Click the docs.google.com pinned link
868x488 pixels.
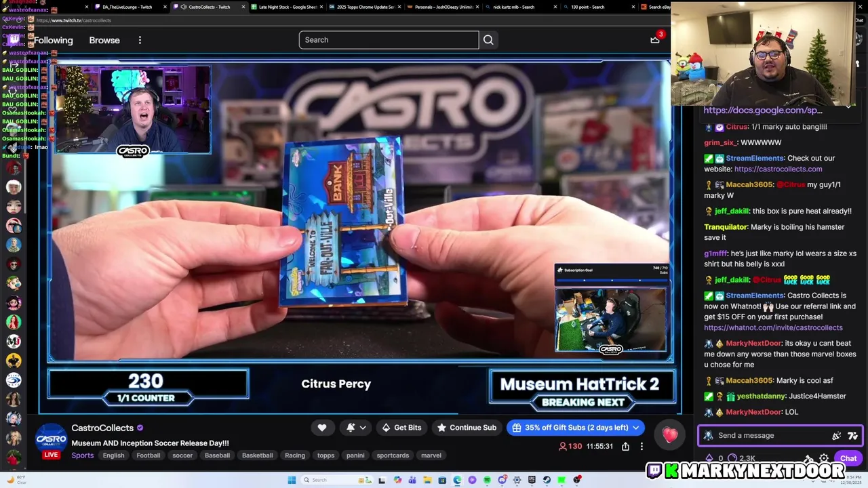[x=763, y=110]
